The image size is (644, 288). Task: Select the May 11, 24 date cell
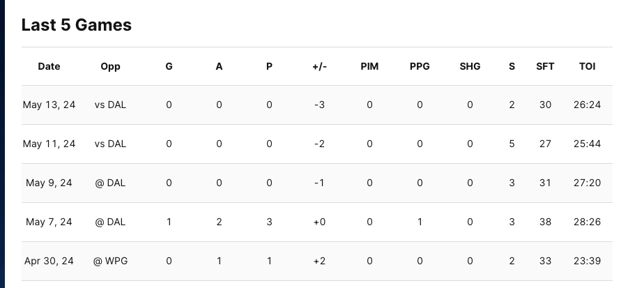coord(49,144)
